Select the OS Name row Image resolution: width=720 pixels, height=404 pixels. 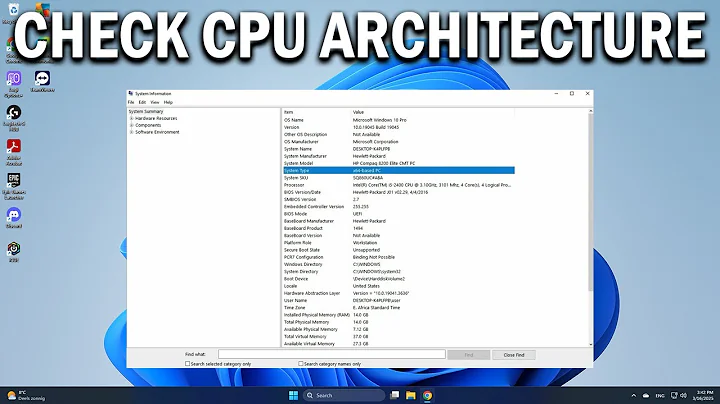click(399, 120)
